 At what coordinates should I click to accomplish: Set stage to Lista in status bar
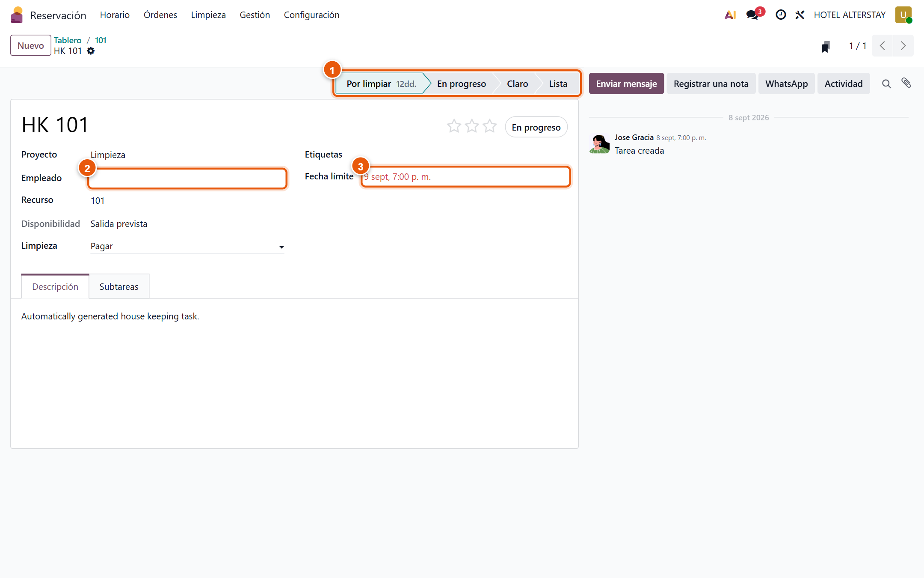tap(558, 83)
